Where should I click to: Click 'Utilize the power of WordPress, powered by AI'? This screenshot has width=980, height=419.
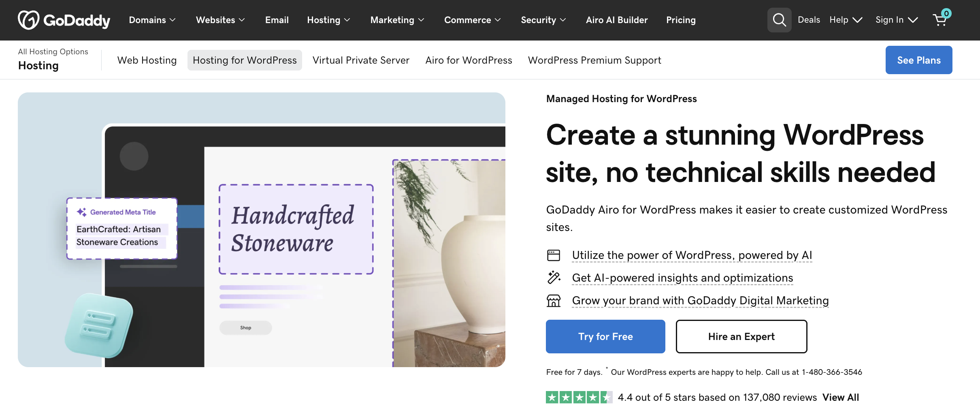pos(692,255)
